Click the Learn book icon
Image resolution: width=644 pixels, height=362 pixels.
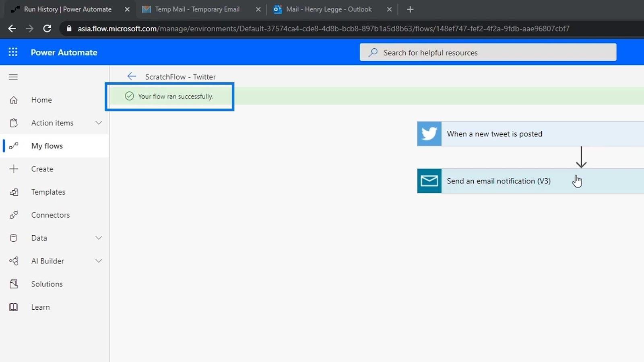(x=14, y=307)
